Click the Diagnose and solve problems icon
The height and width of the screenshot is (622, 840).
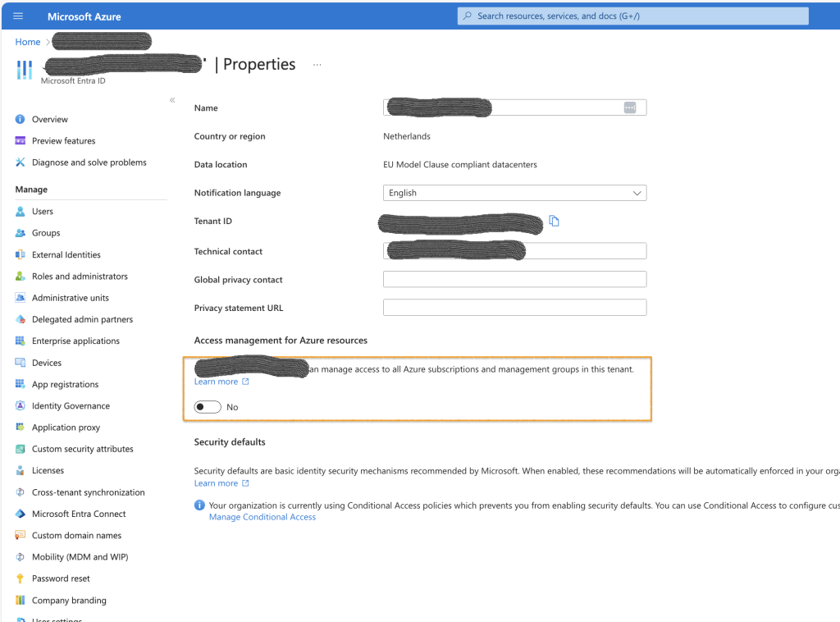(21, 162)
